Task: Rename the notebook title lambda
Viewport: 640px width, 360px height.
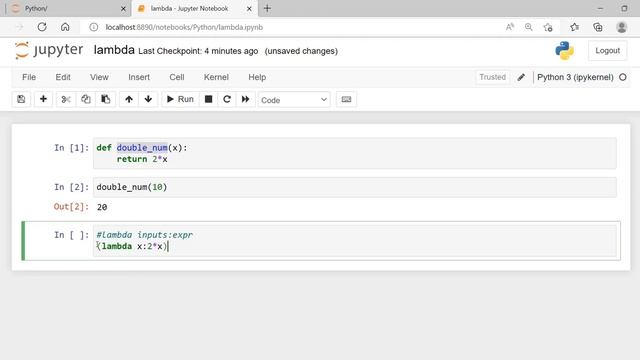Action: click(x=114, y=50)
